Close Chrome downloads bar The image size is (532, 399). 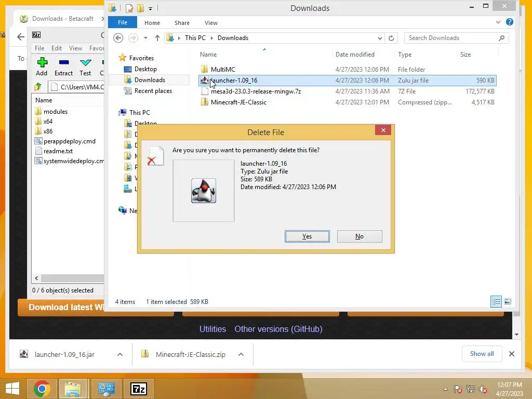tap(512, 354)
